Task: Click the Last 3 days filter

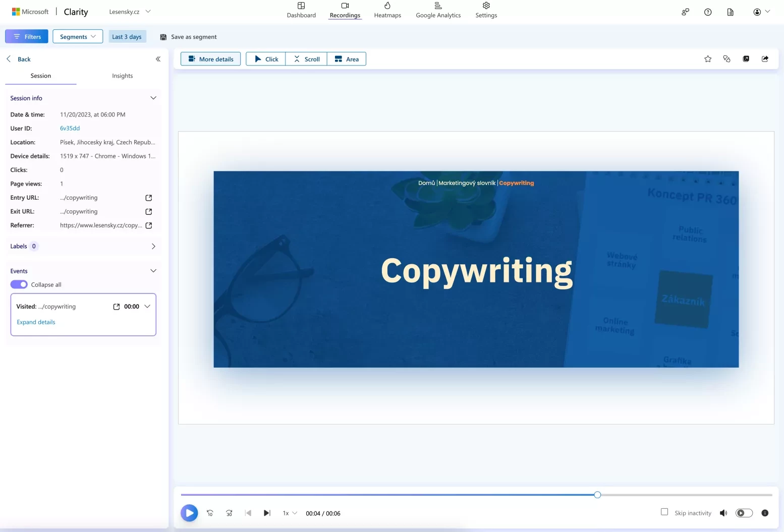Action: [127, 37]
